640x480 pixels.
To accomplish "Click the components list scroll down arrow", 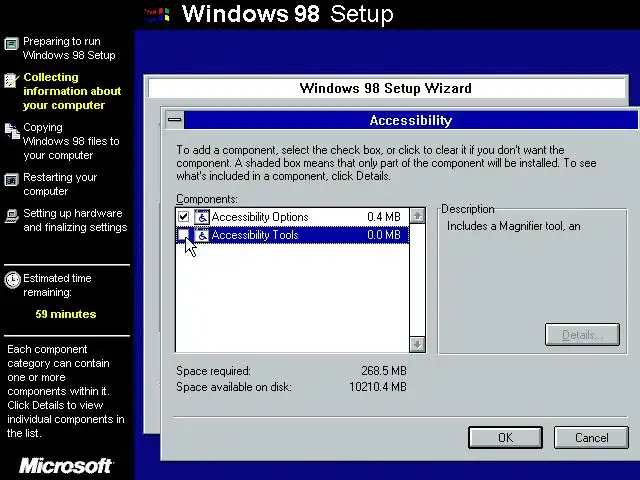I will [417, 344].
